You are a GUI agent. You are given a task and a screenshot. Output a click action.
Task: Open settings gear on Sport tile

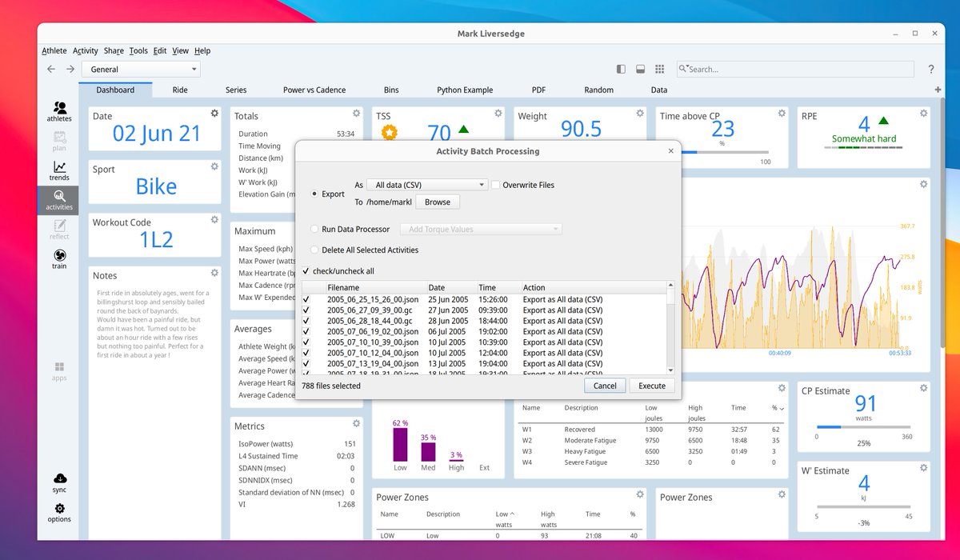pos(214,166)
